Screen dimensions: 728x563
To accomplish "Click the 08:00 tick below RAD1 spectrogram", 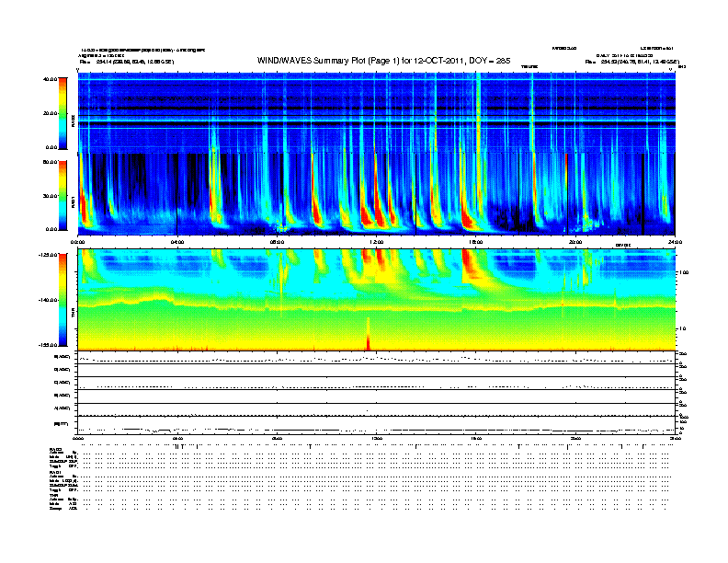I will coord(277,242).
